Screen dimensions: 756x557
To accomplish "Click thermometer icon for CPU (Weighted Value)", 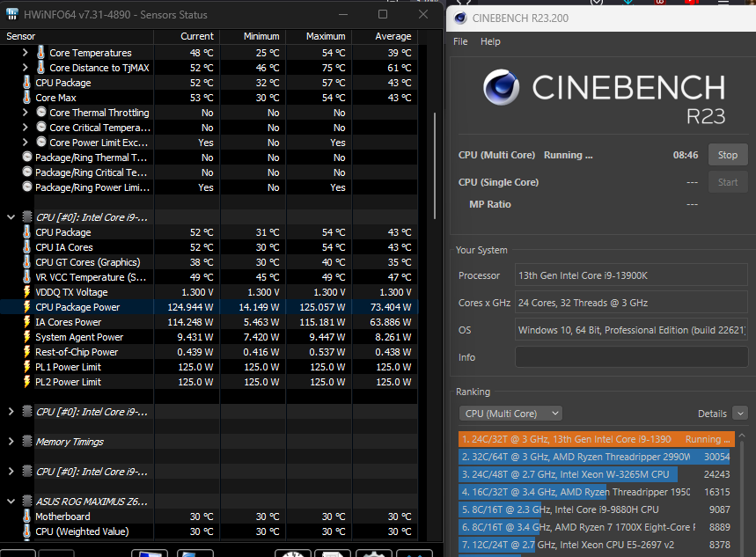I will pyautogui.click(x=27, y=531).
